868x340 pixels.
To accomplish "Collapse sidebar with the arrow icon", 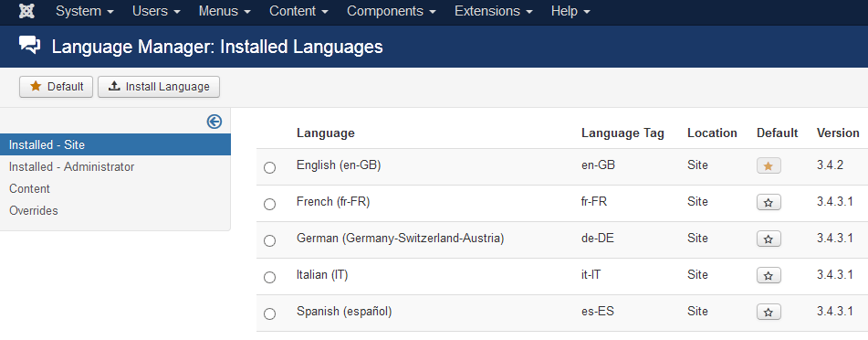I will click(x=214, y=122).
